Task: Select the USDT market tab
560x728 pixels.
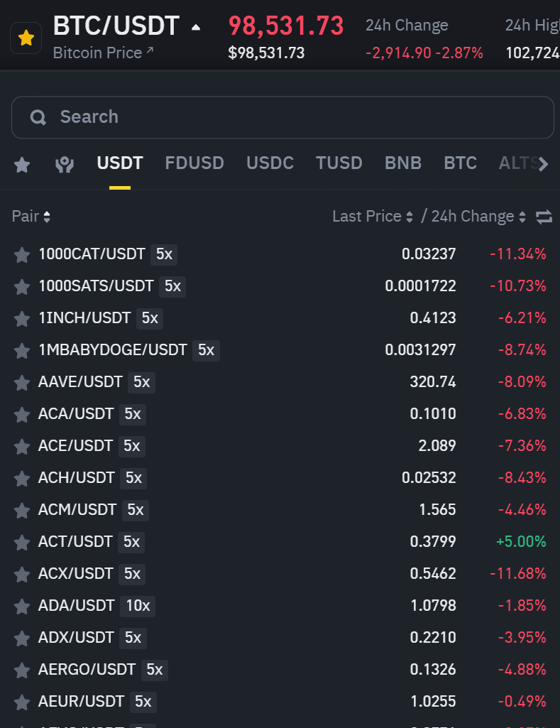Action: (120, 163)
